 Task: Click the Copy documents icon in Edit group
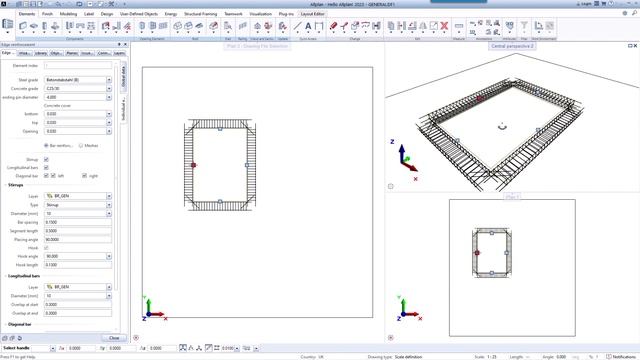[391, 27]
